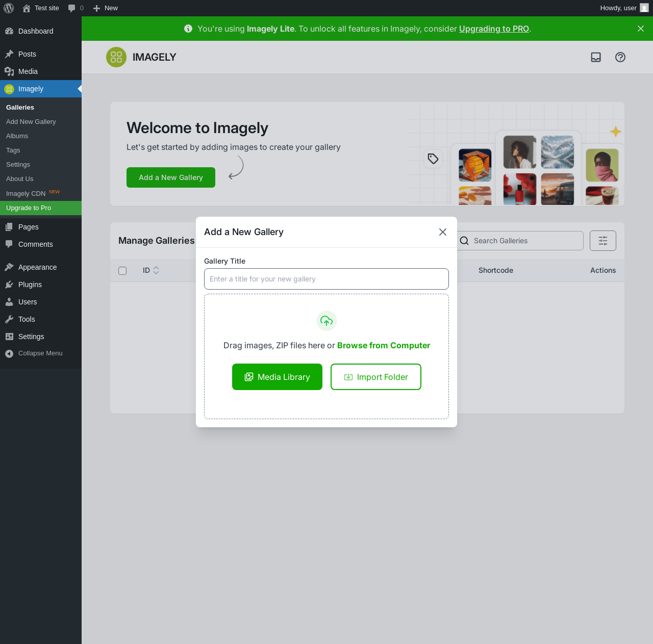Screen dimensions: 653x644
Task: Open the gallery filter sliders button
Action: (x=603, y=241)
